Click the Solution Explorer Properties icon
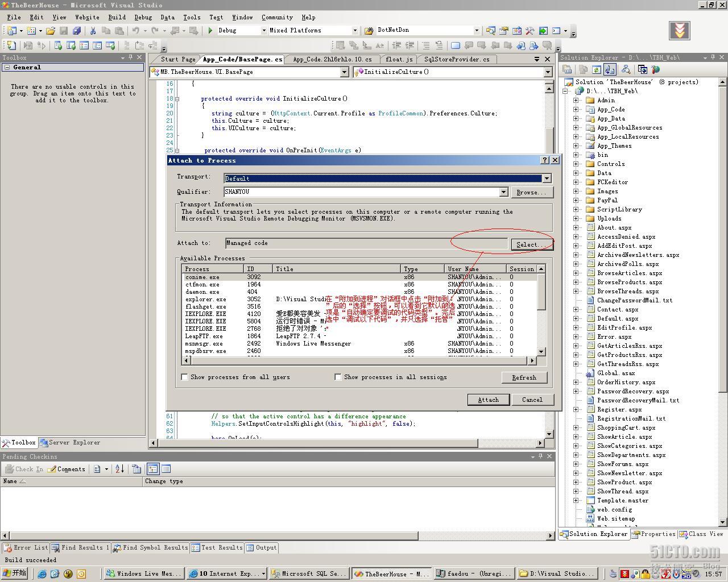728x582 pixels. click(x=567, y=69)
